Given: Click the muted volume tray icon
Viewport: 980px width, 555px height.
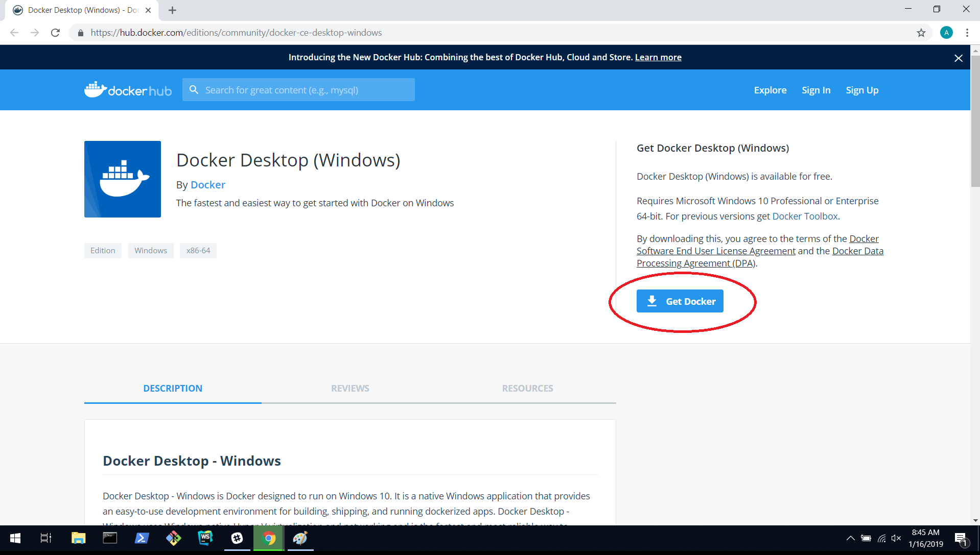Looking at the screenshot, I should point(896,538).
